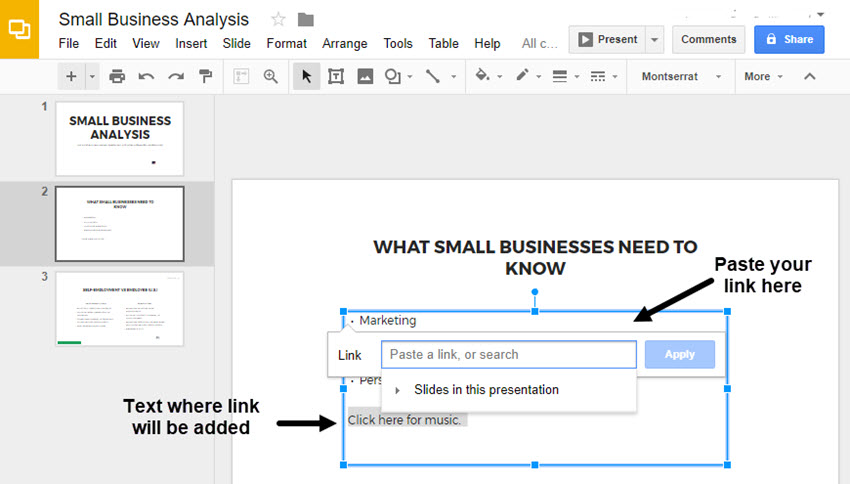The height and width of the screenshot is (484, 850).
Task: Click the Marketing bullet text
Action: pyautogui.click(x=388, y=320)
